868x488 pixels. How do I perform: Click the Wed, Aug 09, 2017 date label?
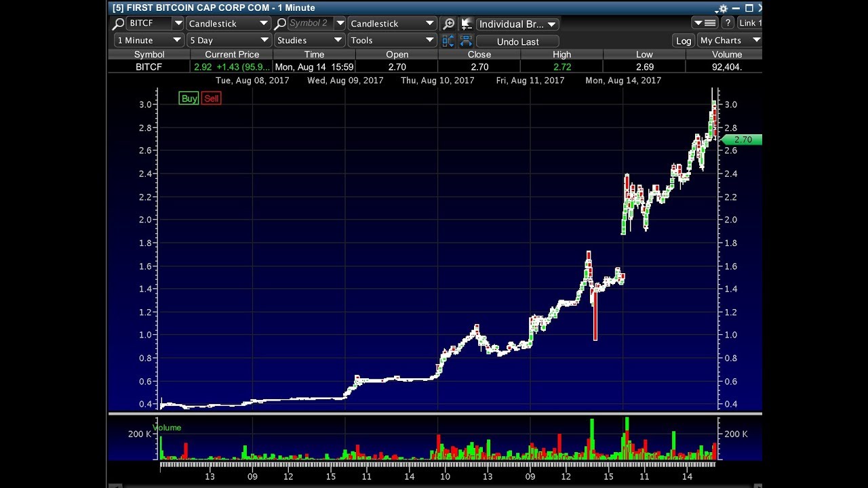click(x=345, y=80)
